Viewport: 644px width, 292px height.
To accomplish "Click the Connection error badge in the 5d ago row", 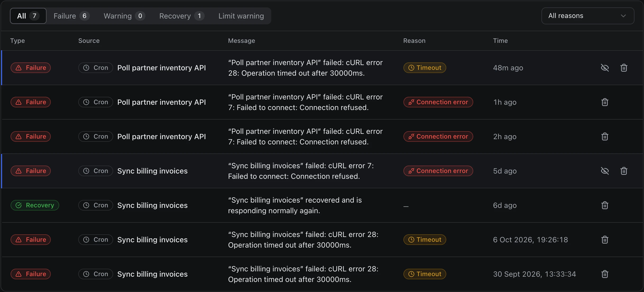I will tap(438, 171).
